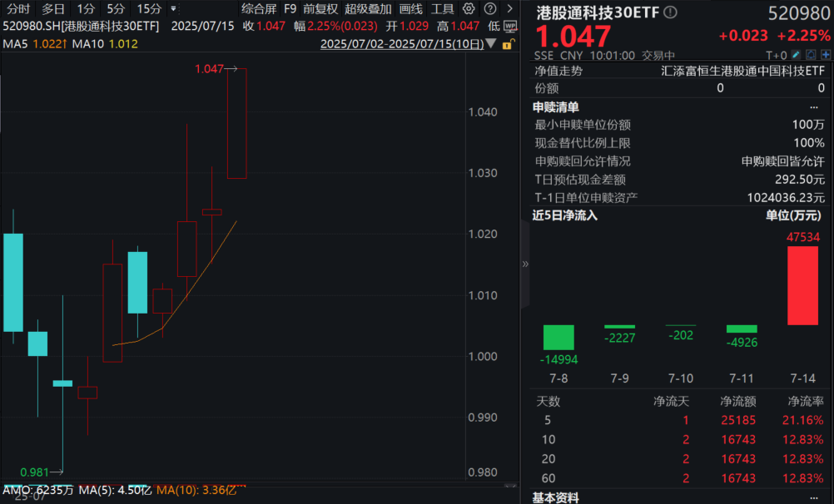Toggle 超级叠加 overlay mode
834x504 pixels.
[x=369, y=8]
